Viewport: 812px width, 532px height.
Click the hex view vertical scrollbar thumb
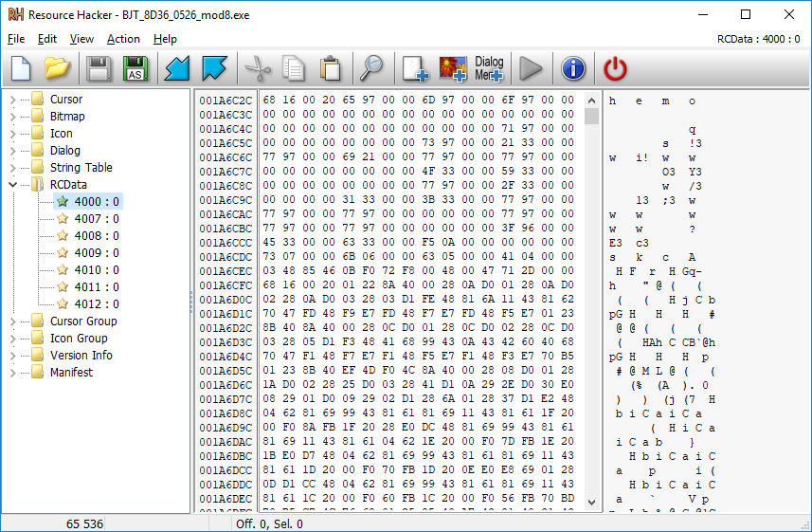pyautogui.click(x=592, y=117)
